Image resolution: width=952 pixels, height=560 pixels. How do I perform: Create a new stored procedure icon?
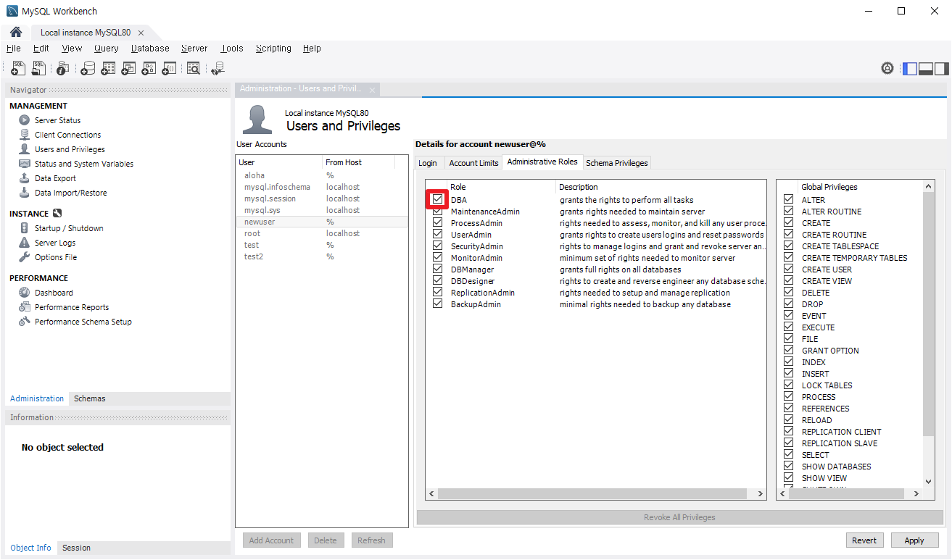149,68
